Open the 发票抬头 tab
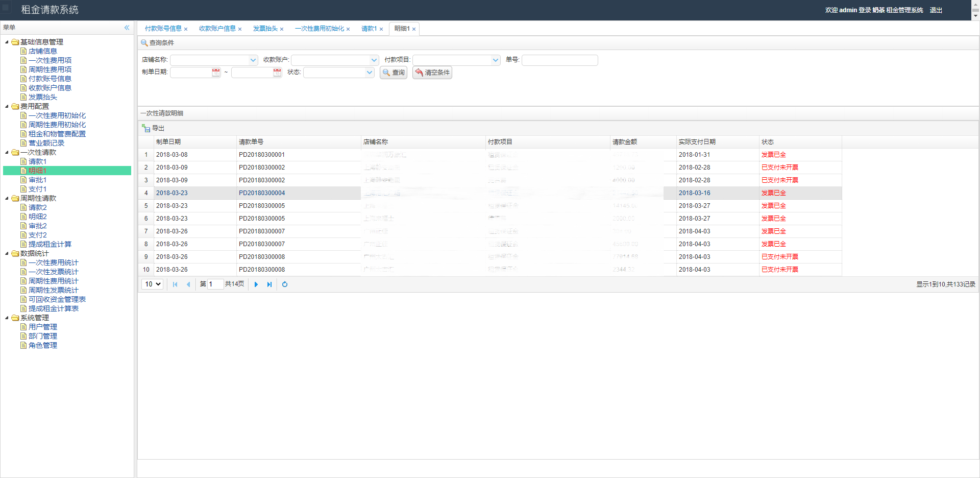This screenshot has height=478, width=980. [265, 29]
